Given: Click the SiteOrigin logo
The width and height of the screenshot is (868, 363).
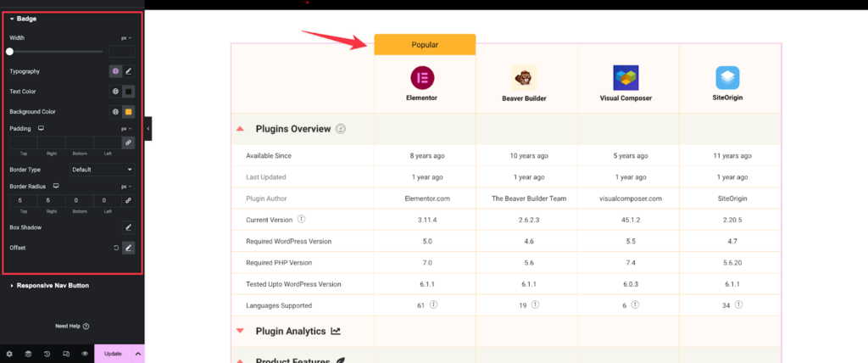Looking at the screenshot, I should pyautogui.click(x=727, y=77).
